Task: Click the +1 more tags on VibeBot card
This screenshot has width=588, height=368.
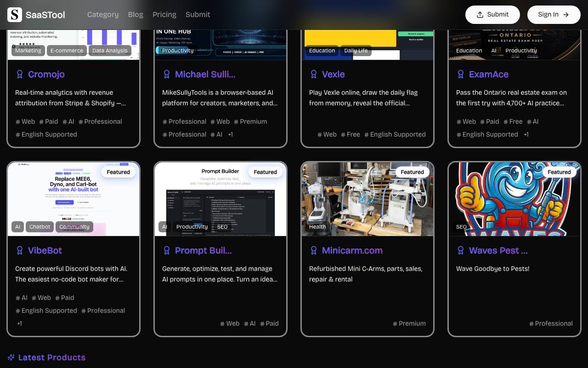Action: coord(19,323)
